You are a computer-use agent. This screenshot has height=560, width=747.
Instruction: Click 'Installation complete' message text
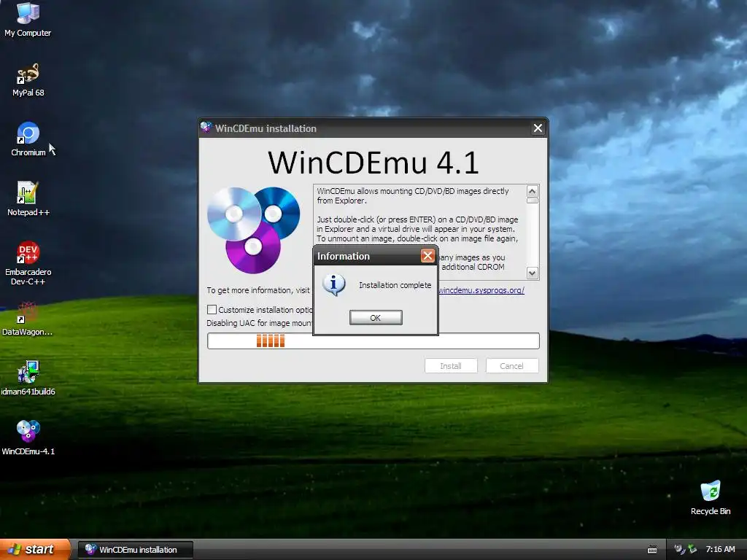pos(395,285)
